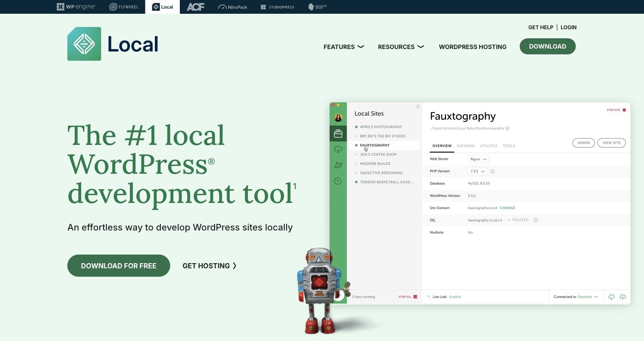Select Bry Bo's Tae Bo Studio site
The image size is (644, 341).
click(383, 136)
